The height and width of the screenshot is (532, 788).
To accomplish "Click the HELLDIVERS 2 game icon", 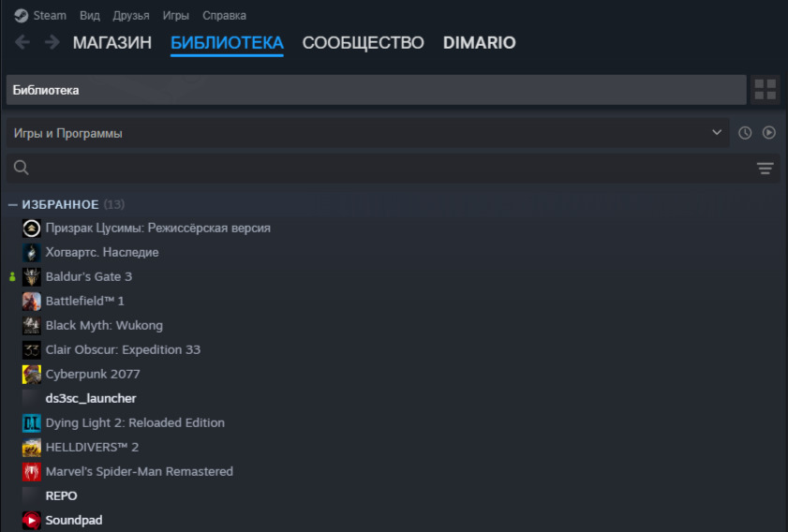I will click(32, 447).
